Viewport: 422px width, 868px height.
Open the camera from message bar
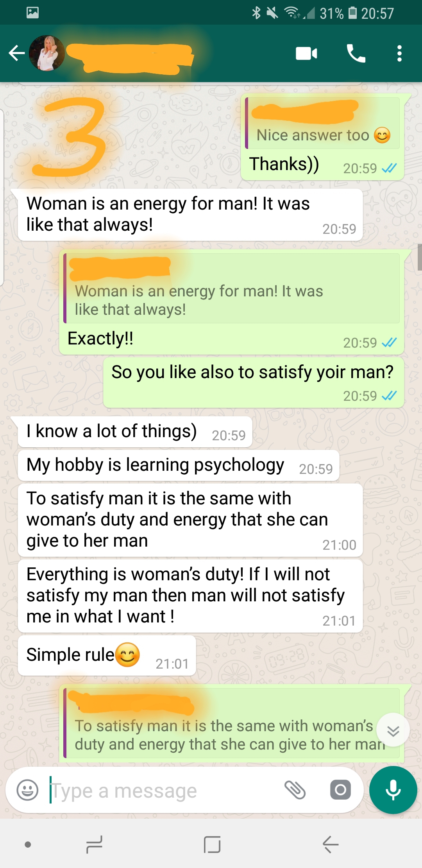click(340, 790)
